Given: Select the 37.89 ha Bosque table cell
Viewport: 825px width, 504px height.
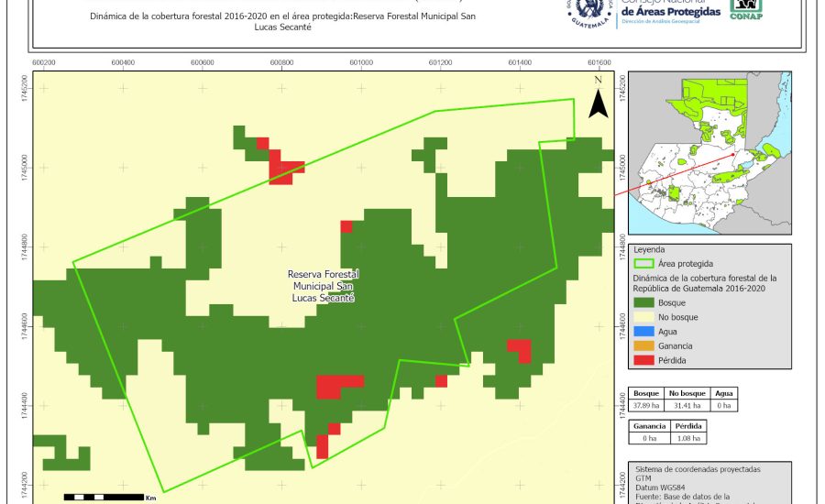Looking at the screenshot, I should pyautogui.click(x=648, y=405).
